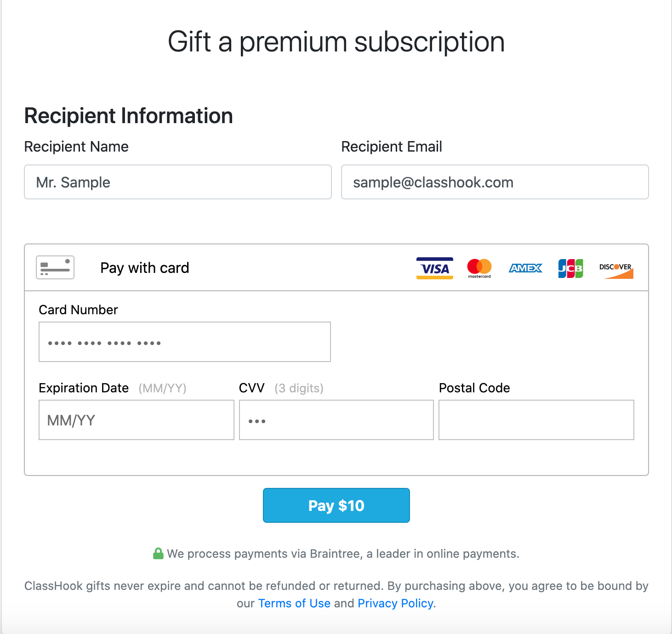The width and height of the screenshot is (672, 634).
Task: Focus the Recipient Name field
Action: pos(178,182)
